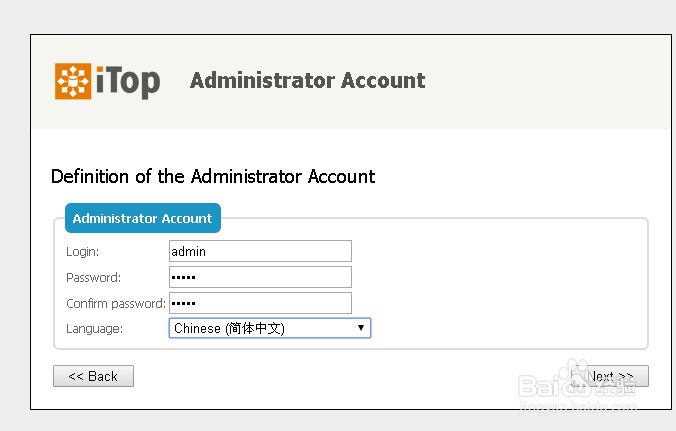Viewport: 676px width, 431px height.
Task: Click the Language label
Action: tap(94, 328)
